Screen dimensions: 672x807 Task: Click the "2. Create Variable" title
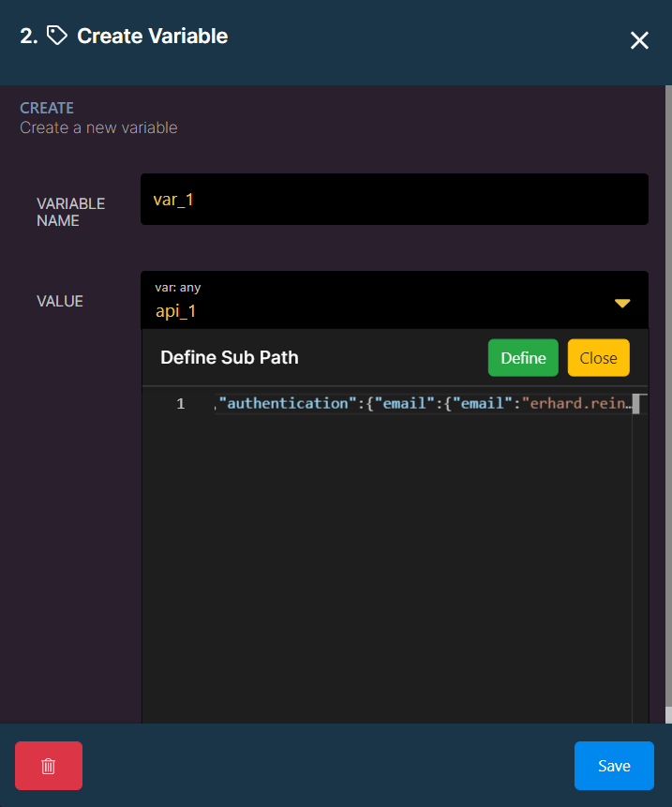pos(124,36)
